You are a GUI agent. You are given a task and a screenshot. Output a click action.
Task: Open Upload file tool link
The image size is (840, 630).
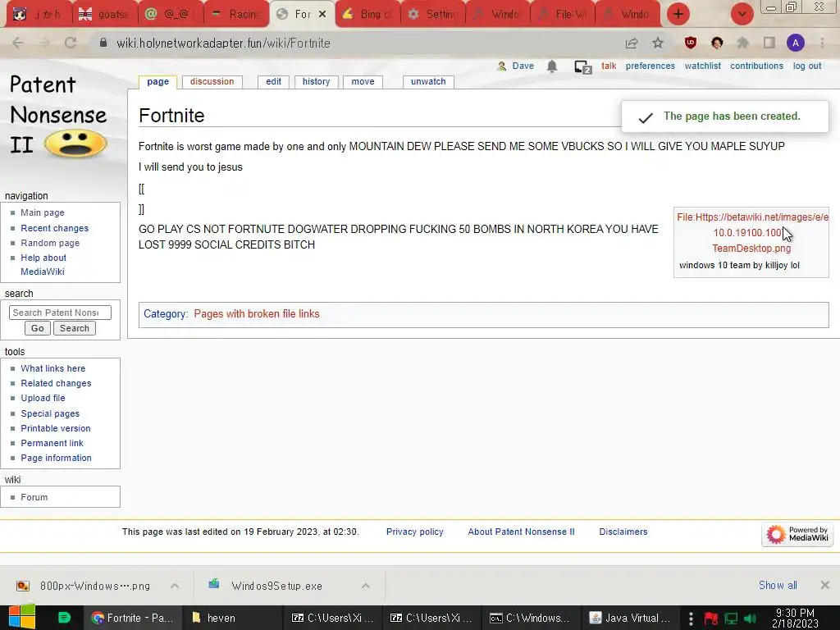(x=43, y=398)
